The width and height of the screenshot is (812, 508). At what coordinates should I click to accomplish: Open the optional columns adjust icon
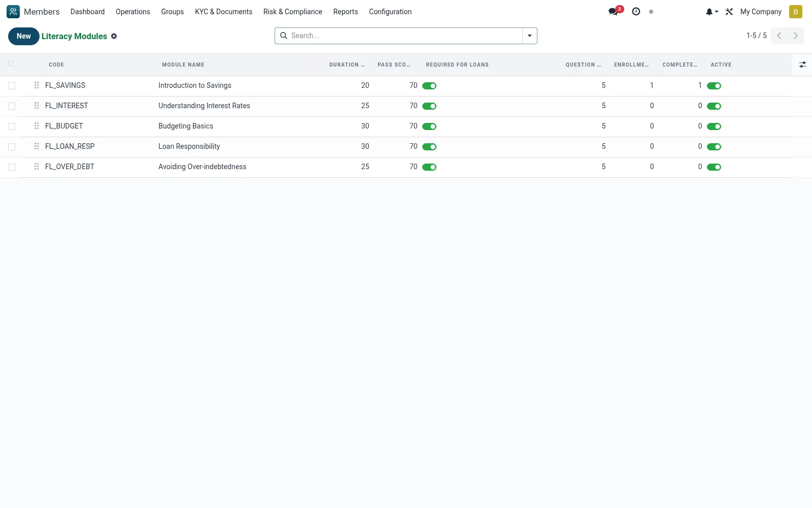coord(802,65)
